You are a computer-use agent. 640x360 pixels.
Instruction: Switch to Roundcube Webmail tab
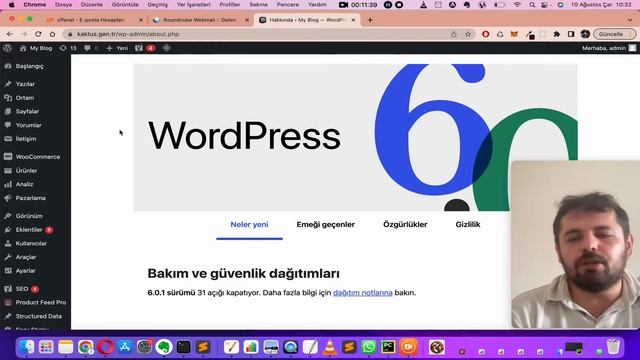point(200,20)
